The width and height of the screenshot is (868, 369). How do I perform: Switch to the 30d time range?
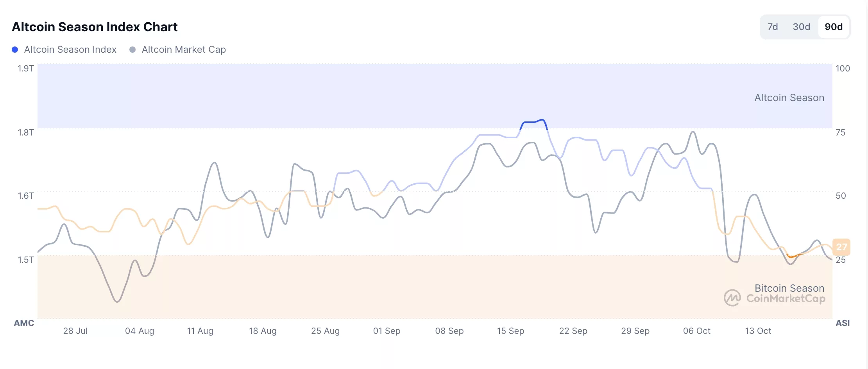coord(801,27)
